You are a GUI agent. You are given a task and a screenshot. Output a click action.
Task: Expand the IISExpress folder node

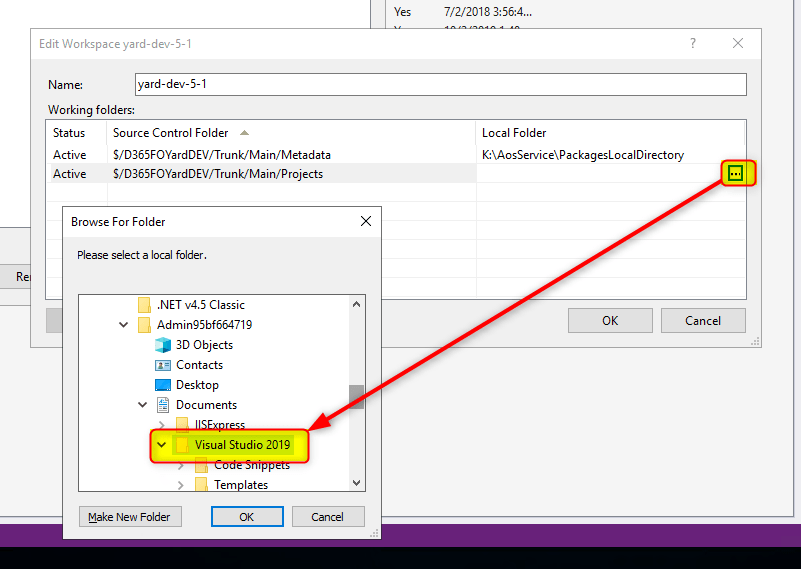pos(162,425)
